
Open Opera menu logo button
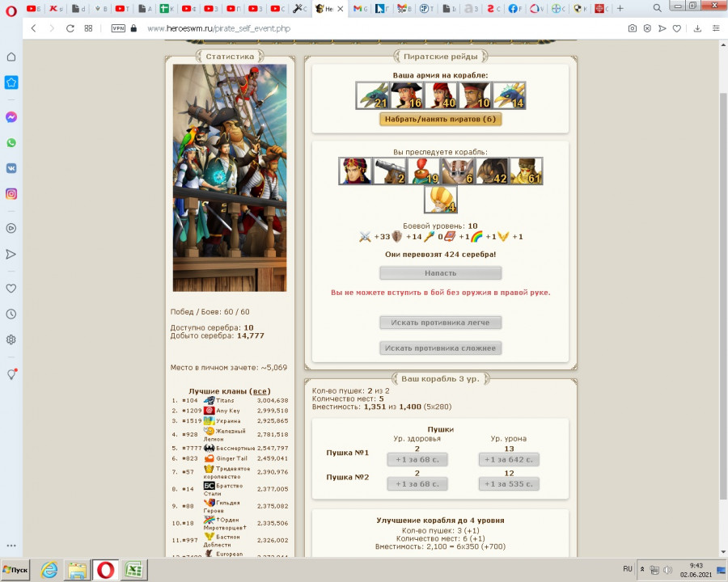pyautogui.click(x=11, y=11)
